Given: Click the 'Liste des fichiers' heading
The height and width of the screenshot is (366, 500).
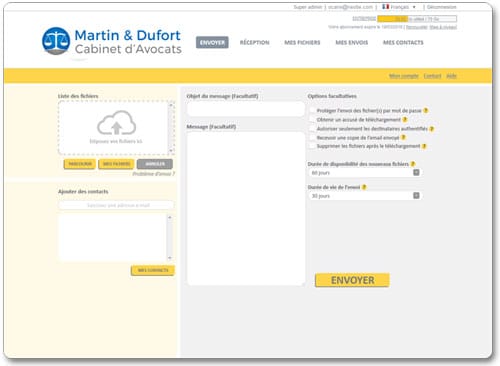Looking at the screenshot, I should tap(78, 96).
